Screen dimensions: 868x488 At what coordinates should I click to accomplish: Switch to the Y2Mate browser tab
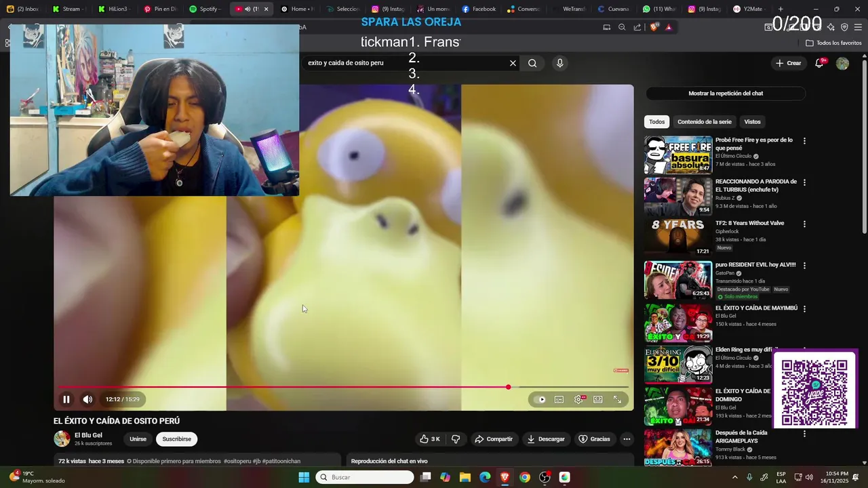tap(748, 9)
